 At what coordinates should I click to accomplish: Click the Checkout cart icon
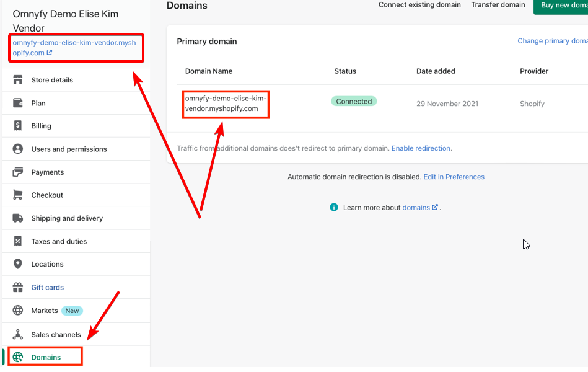(17, 195)
